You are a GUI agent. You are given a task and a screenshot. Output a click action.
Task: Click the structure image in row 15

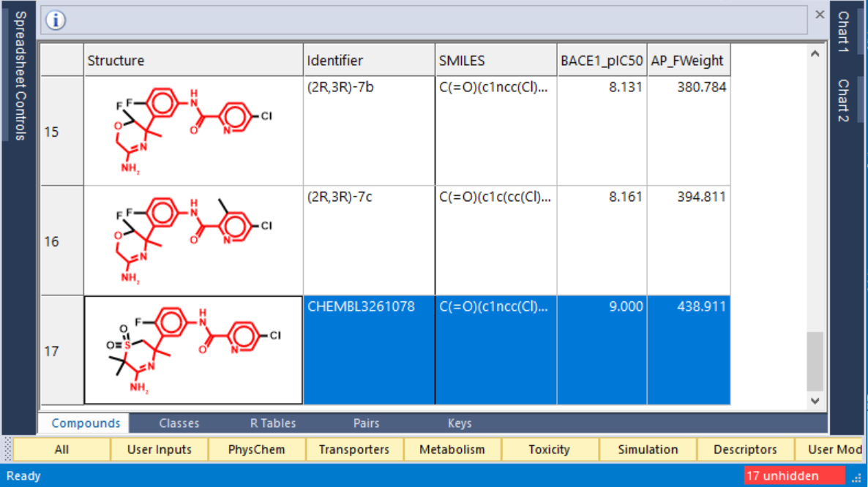[193, 132]
